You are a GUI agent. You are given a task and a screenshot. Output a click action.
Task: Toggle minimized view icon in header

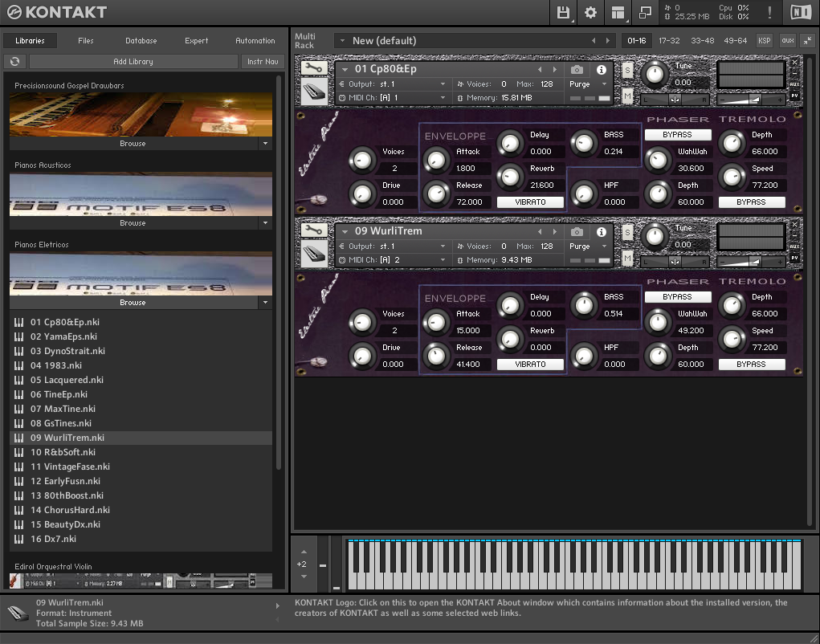(x=646, y=13)
